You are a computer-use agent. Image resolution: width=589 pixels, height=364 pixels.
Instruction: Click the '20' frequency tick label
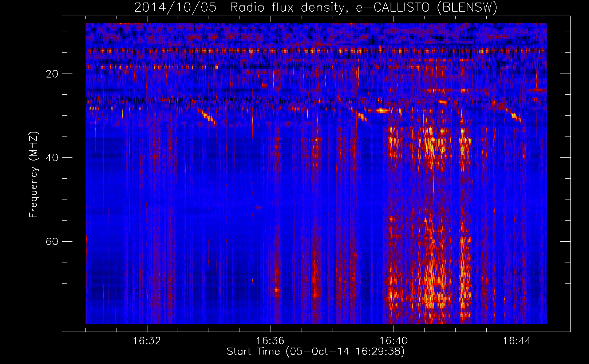pyautogui.click(x=52, y=74)
